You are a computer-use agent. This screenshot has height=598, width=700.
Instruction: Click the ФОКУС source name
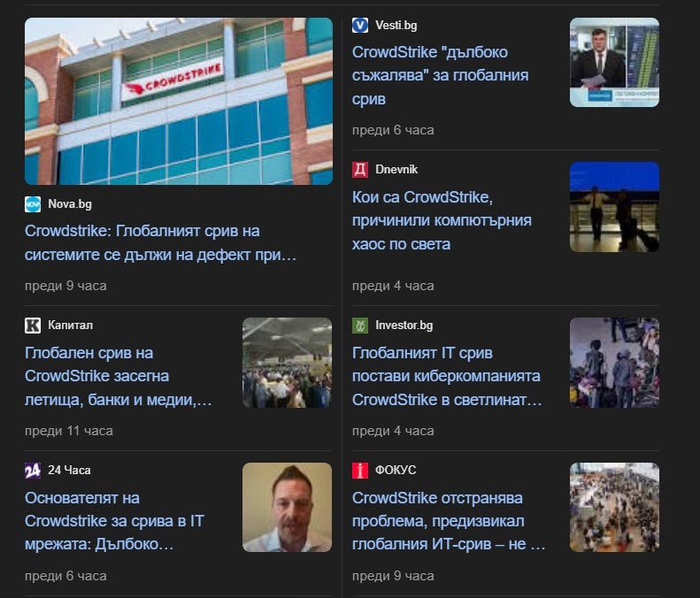pyautogui.click(x=396, y=471)
